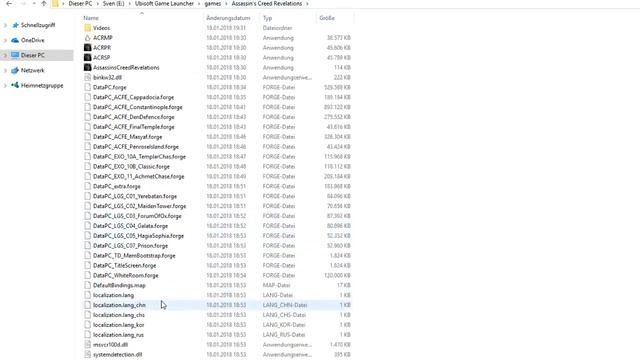Click the OneDrive cloud icon
This screenshot has width=640, height=360.
15,40
